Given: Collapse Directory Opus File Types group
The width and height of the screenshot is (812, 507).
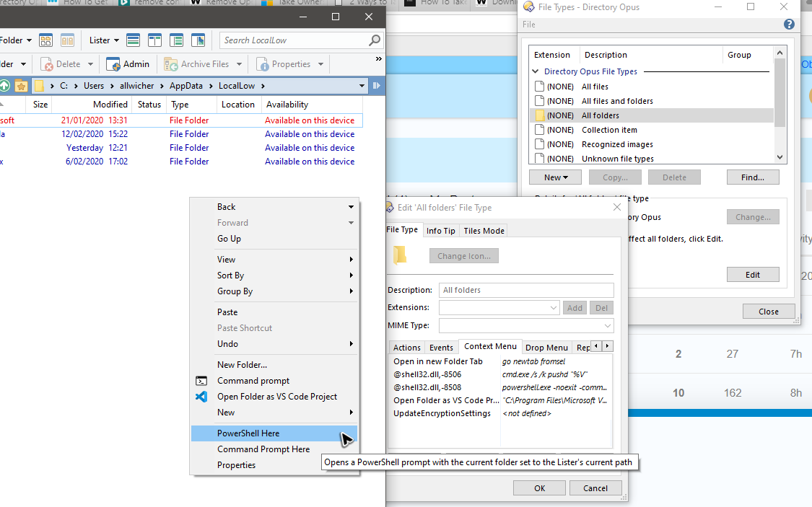Looking at the screenshot, I should point(536,71).
